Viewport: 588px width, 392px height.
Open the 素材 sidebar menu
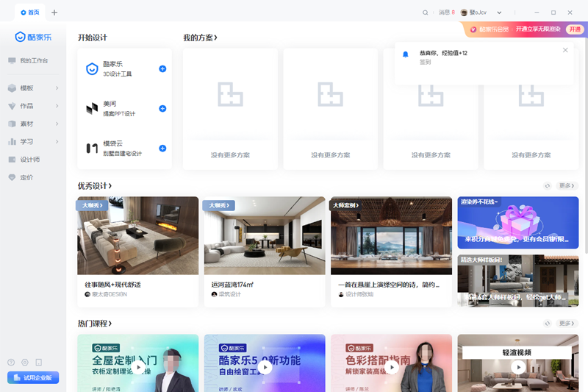click(x=33, y=124)
